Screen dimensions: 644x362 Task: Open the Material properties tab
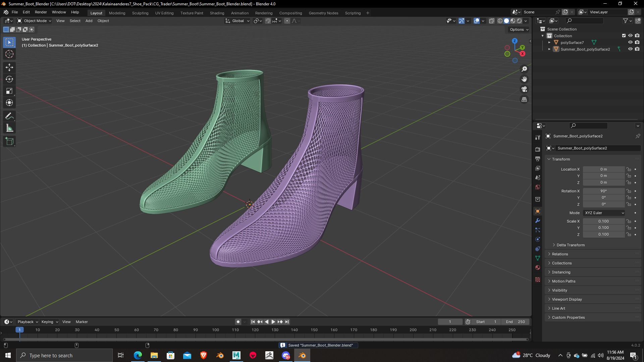click(x=538, y=267)
